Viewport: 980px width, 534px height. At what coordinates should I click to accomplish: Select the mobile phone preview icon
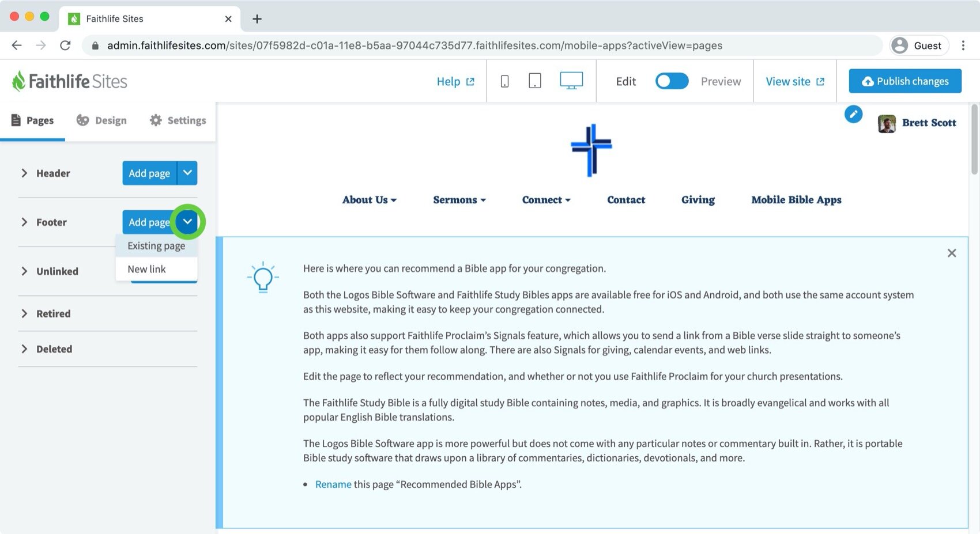[x=504, y=81]
